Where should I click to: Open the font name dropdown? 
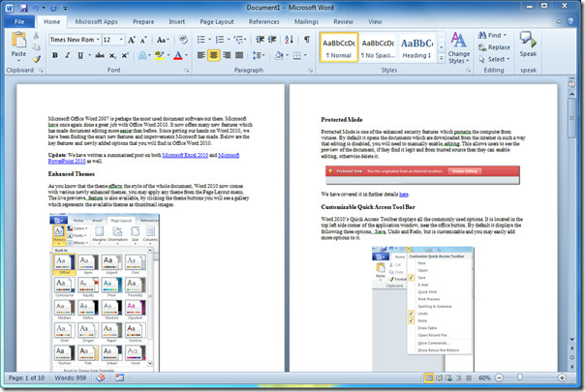(x=98, y=40)
